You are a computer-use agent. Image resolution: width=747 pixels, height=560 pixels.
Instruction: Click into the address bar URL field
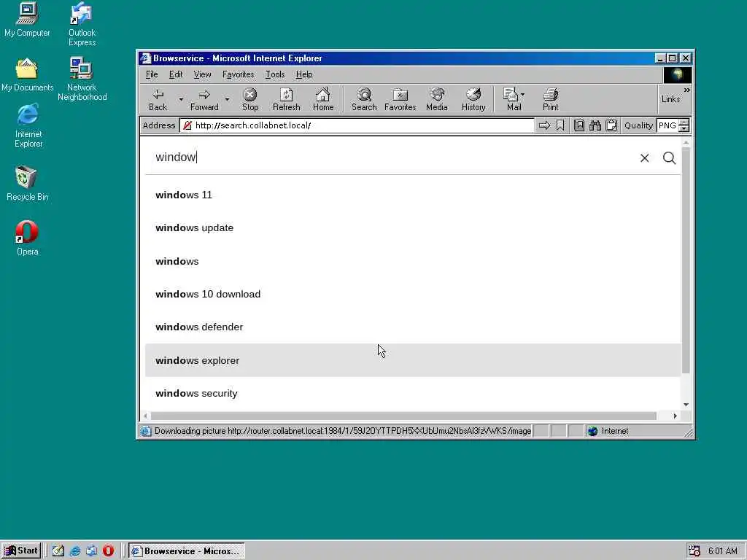[x=357, y=125]
